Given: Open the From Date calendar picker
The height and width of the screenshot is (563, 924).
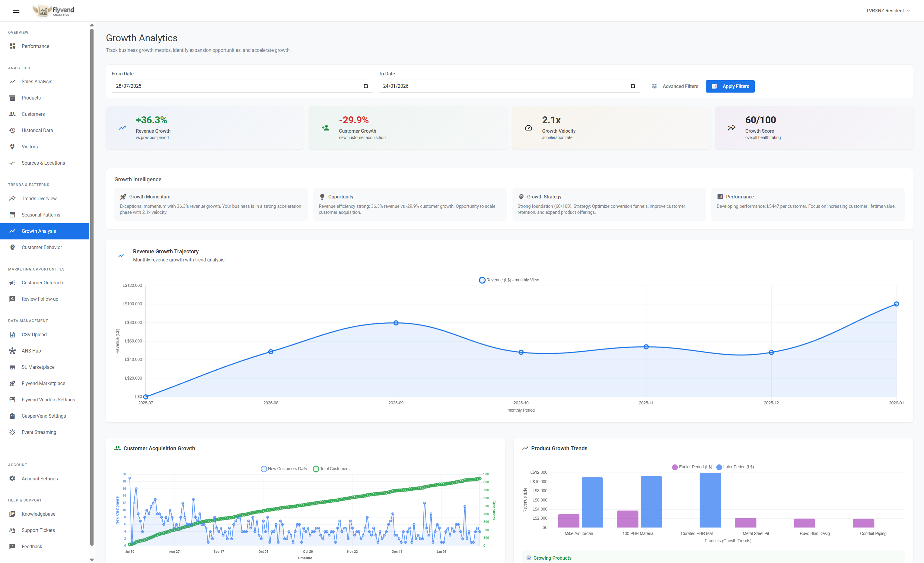Looking at the screenshot, I should pos(366,86).
